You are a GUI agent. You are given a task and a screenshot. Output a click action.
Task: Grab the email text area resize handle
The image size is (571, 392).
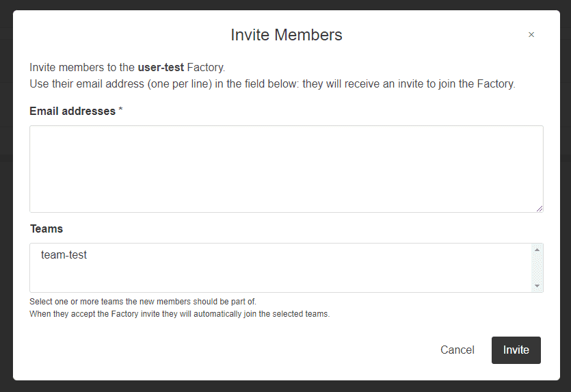click(540, 208)
